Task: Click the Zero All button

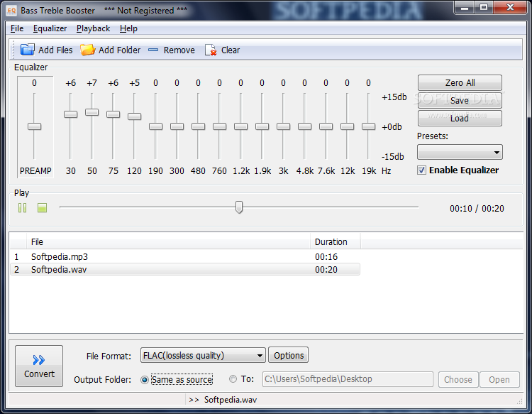Action: (460, 83)
